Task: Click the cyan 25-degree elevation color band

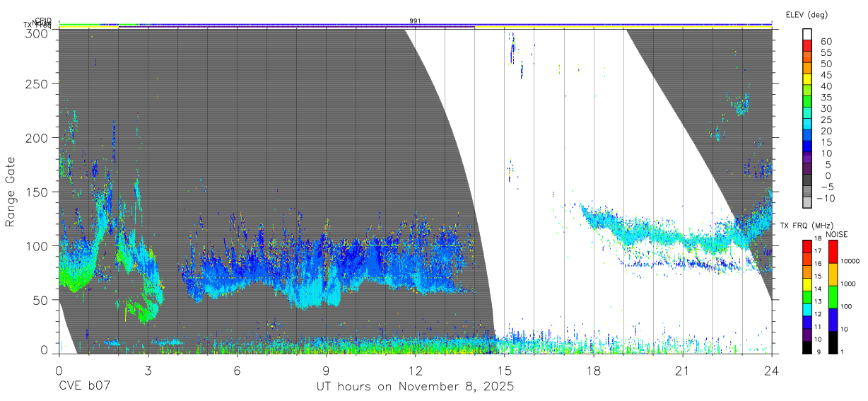Action: (808, 124)
